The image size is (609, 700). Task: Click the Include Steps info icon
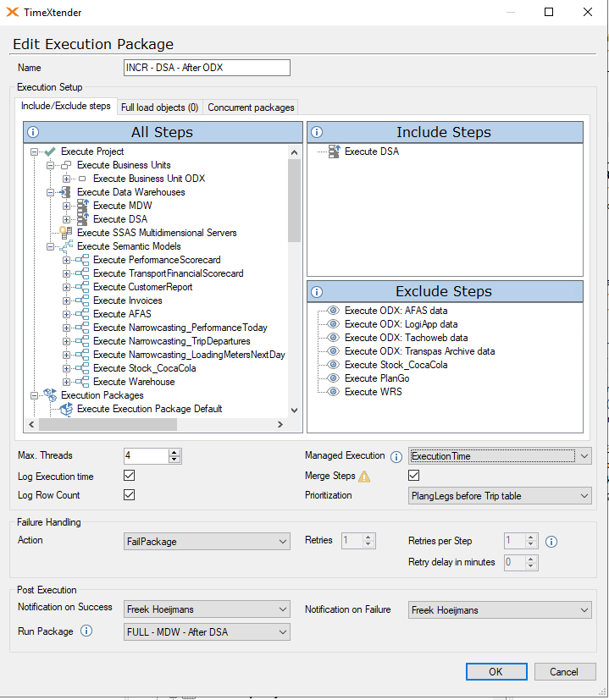pyautogui.click(x=317, y=132)
